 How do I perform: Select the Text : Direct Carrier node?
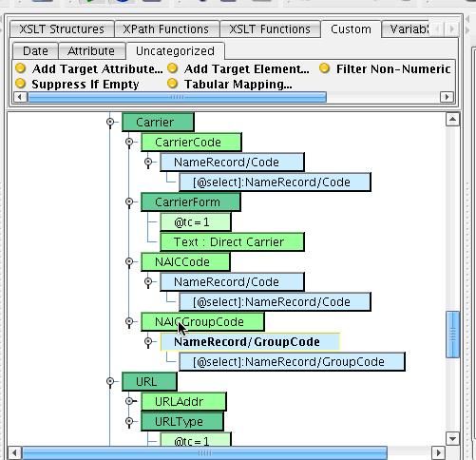tap(232, 242)
